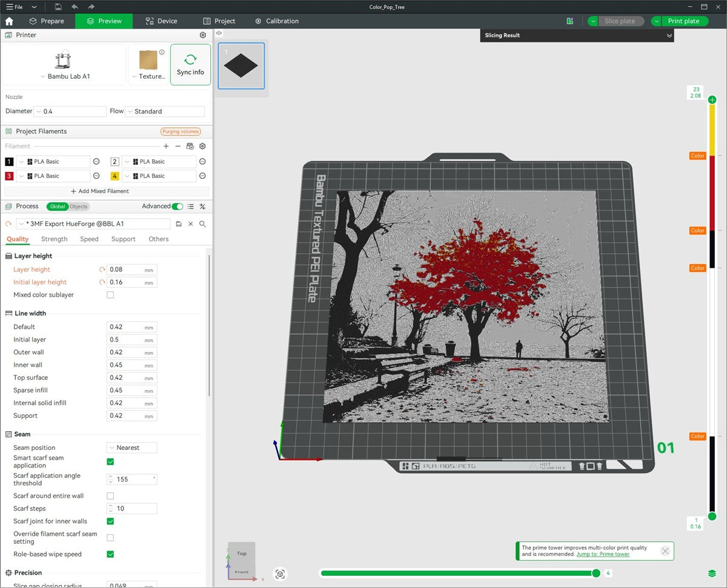
Task: Switch process scope to Global
Action: [58, 206]
